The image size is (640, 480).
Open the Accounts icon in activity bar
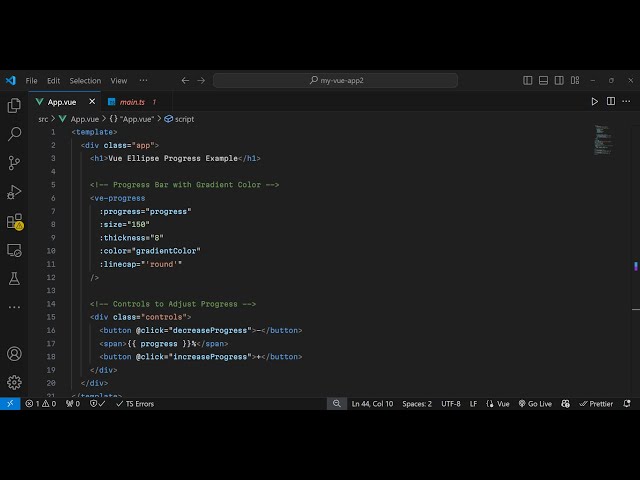(14, 353)
